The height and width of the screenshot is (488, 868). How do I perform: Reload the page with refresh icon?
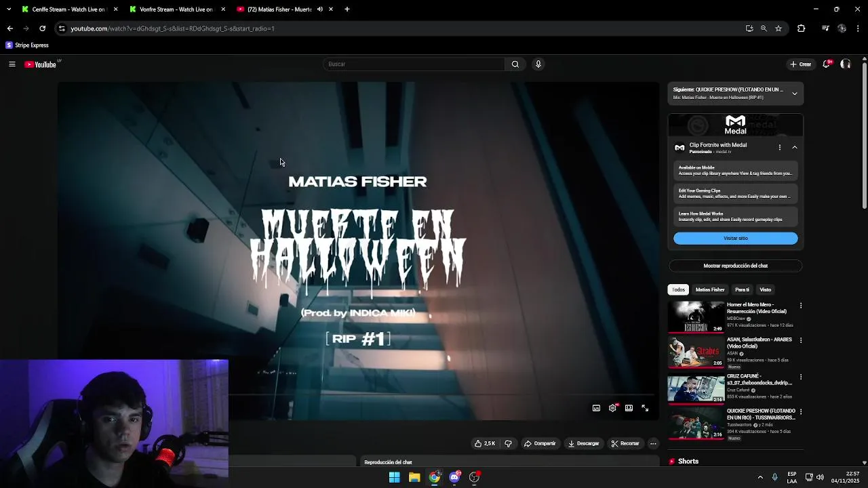coord(42,28)
